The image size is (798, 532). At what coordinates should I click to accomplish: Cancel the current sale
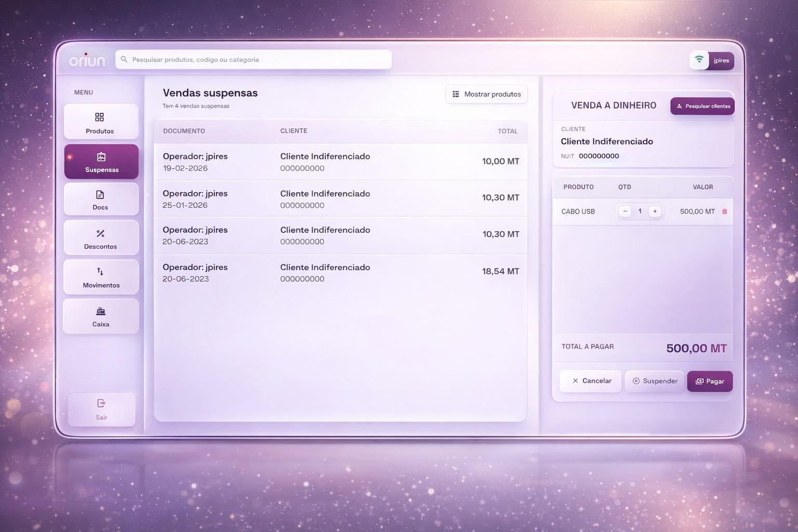click(x=591, y=381)
